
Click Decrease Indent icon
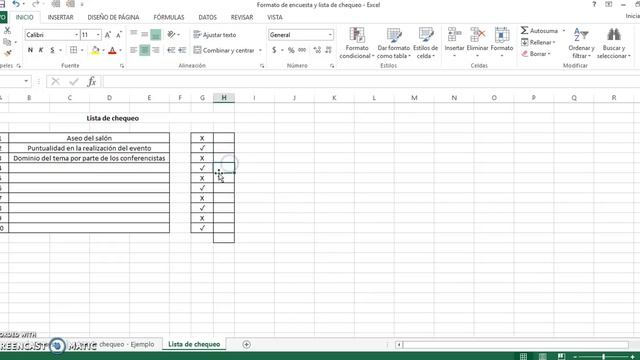171,50
